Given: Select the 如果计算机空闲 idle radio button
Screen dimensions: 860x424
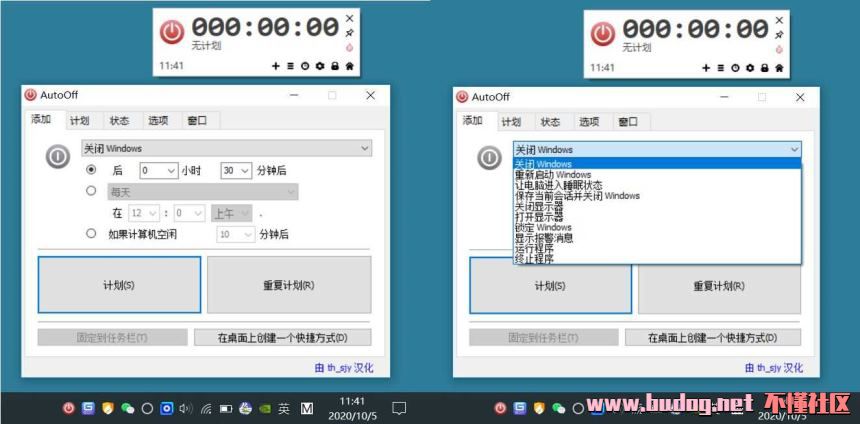Looking at the screenshot, I should [x=92, y=234].
